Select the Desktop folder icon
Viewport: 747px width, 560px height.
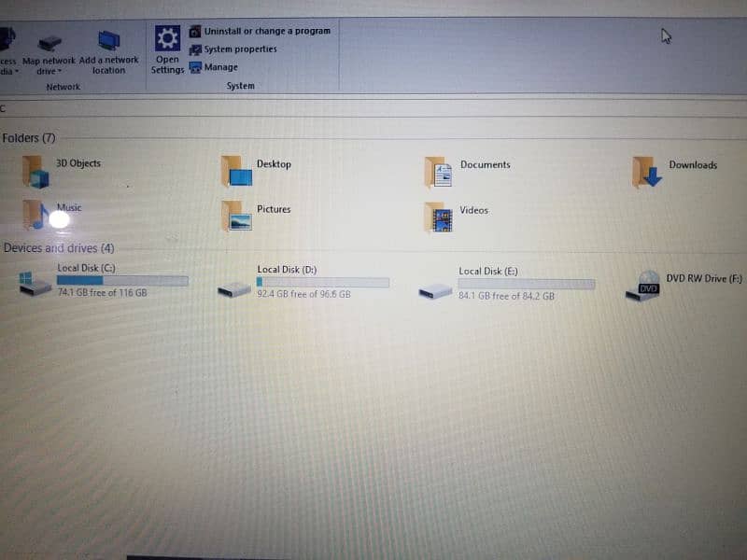click(x=237, y=171)
